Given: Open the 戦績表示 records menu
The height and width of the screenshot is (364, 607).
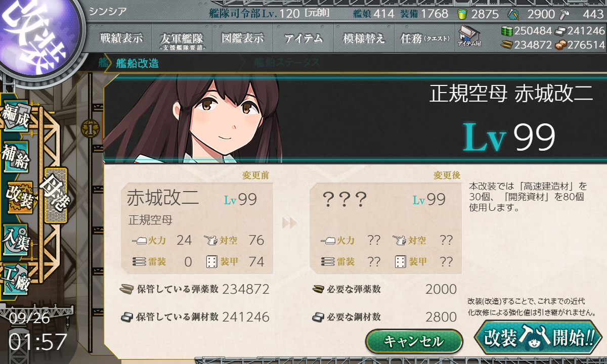Looking at the screenshot, I should click(121, 38).
